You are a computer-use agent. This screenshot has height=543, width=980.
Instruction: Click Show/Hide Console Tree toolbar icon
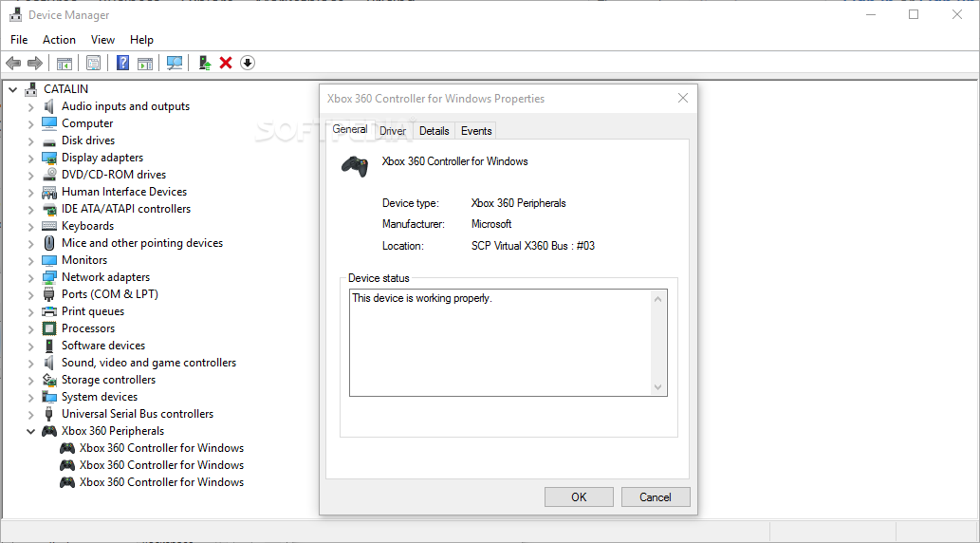65,63
